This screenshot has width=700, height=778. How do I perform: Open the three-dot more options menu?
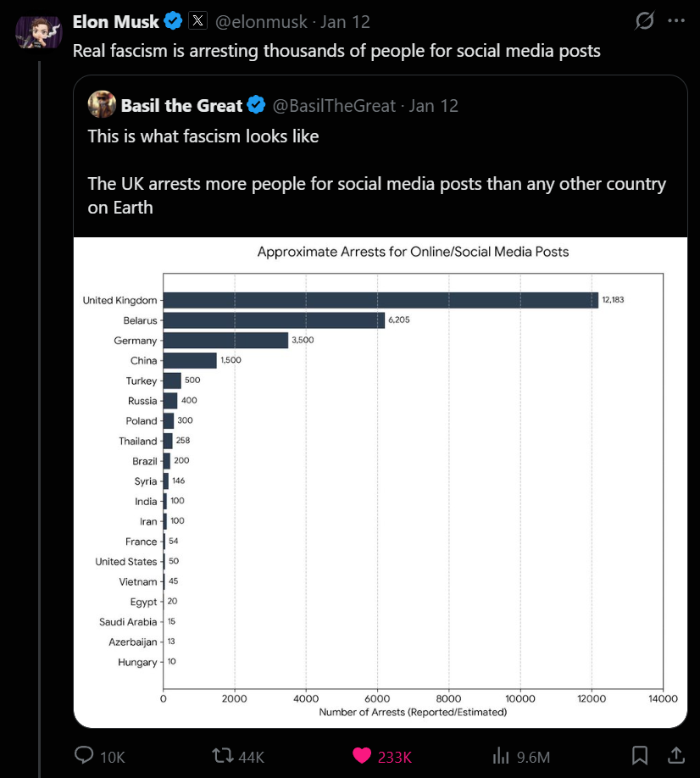click(x=676, y=21)
